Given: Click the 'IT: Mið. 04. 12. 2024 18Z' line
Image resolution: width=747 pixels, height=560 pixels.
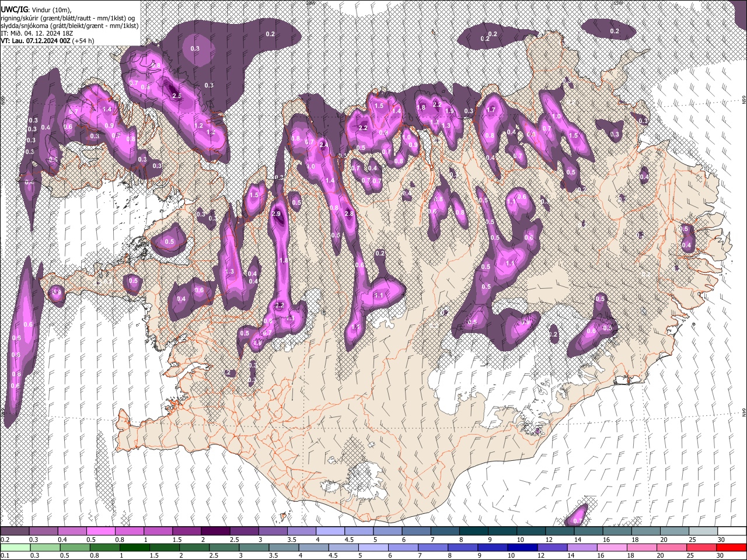Looking at the screenshot, I should tap(37, 33).
